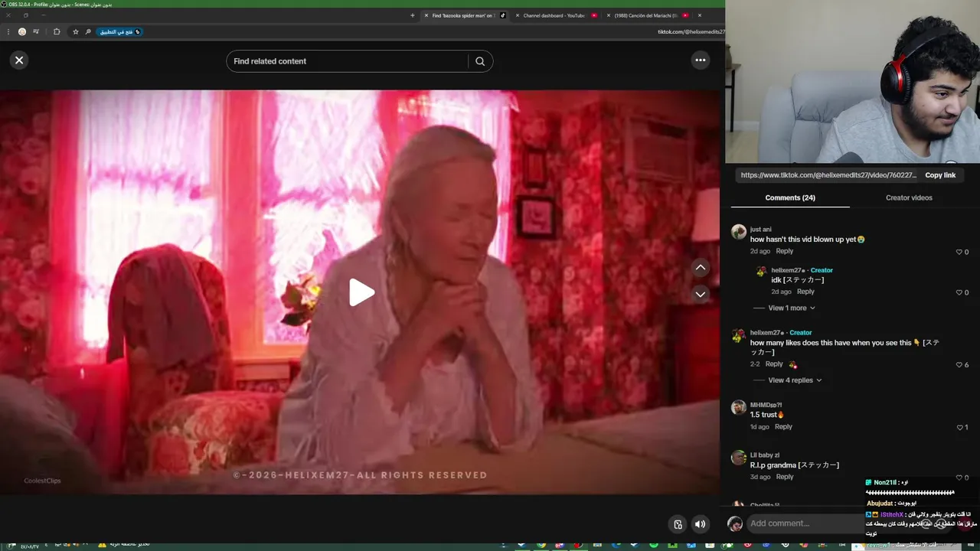Reply to the creator's 'idk' comment
980x551 pixels.
(x=805, y=292)
